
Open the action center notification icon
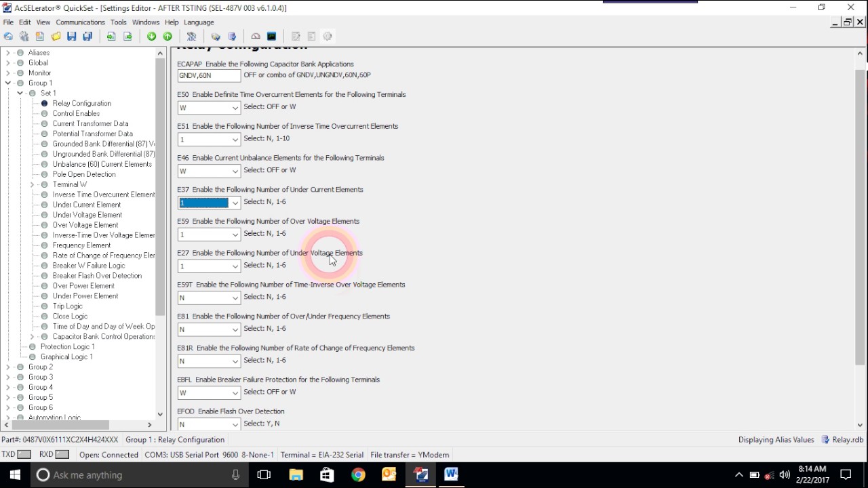click(846, 475)
